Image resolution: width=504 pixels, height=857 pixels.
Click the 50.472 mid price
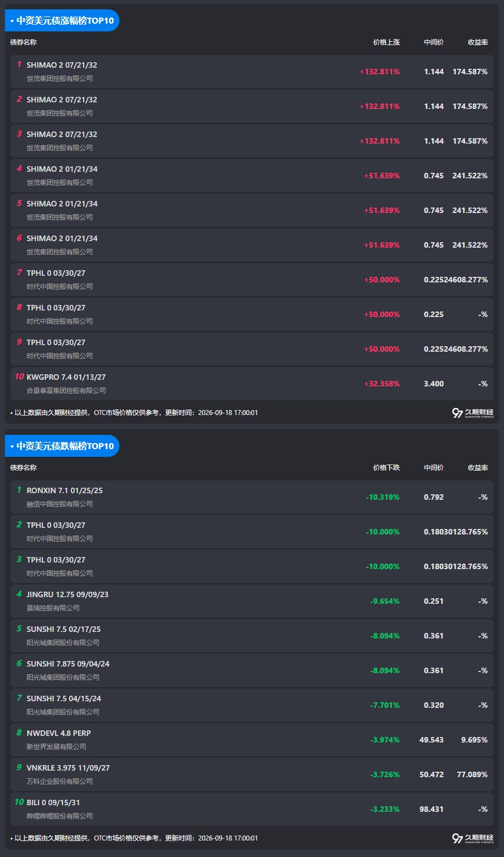431,774
